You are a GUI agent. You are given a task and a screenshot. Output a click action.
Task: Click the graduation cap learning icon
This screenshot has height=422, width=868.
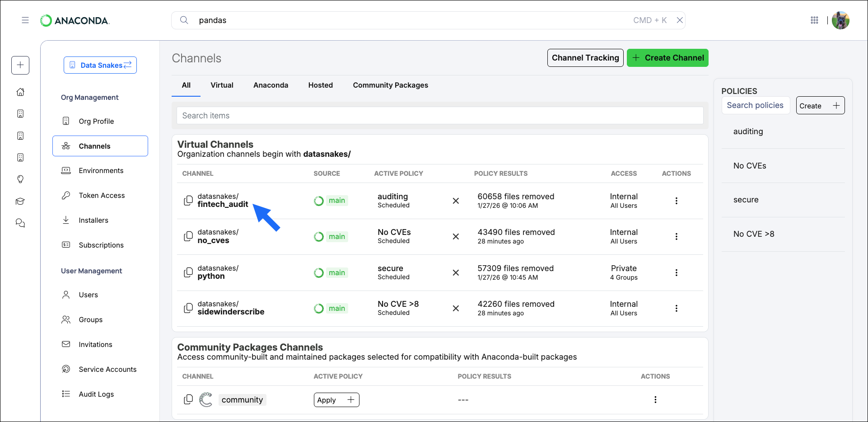[x=20, y=201]
